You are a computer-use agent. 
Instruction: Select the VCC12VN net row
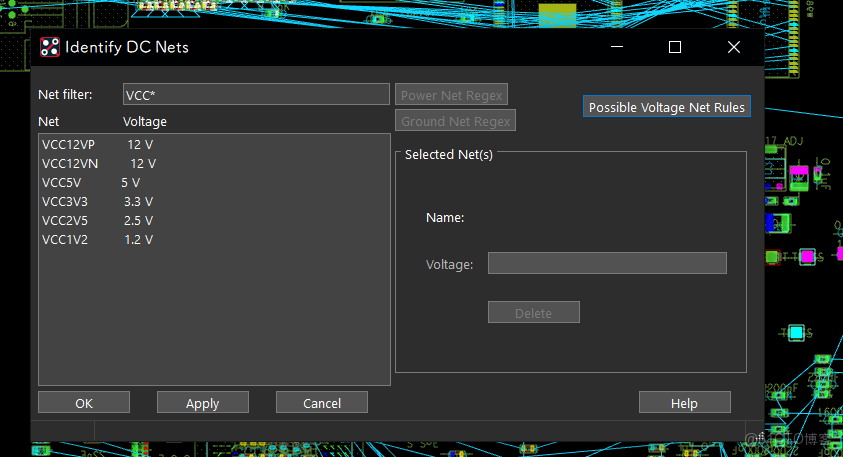(214, 163)
